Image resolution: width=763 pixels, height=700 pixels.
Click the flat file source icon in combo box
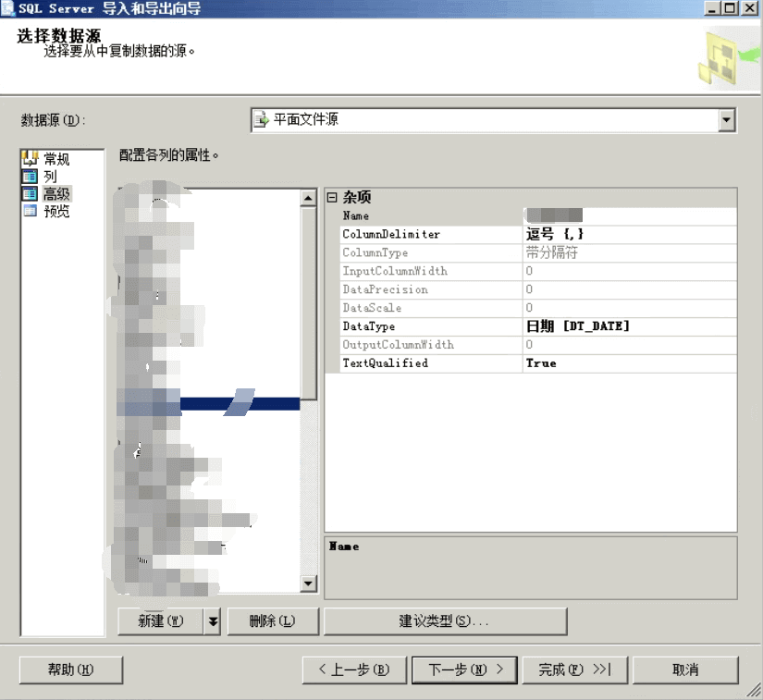point(262,120)
